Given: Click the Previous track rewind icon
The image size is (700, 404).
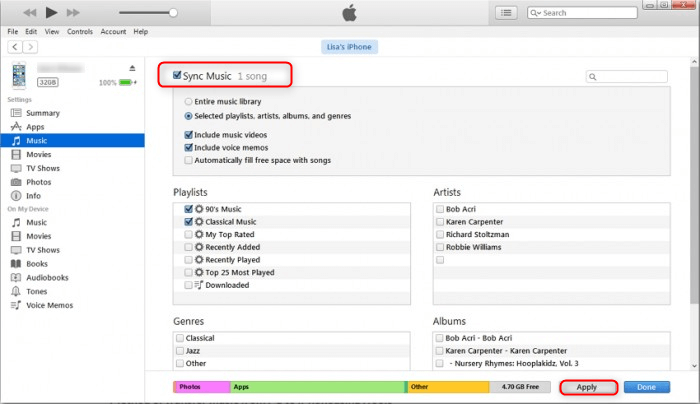Looking at the screenshot, I should (29, 13).
